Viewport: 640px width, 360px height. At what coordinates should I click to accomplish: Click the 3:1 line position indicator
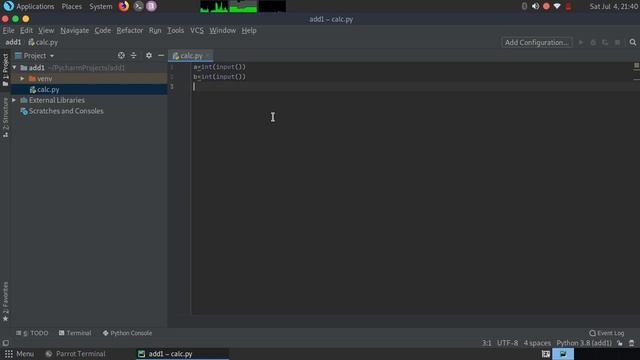point(487,343)
